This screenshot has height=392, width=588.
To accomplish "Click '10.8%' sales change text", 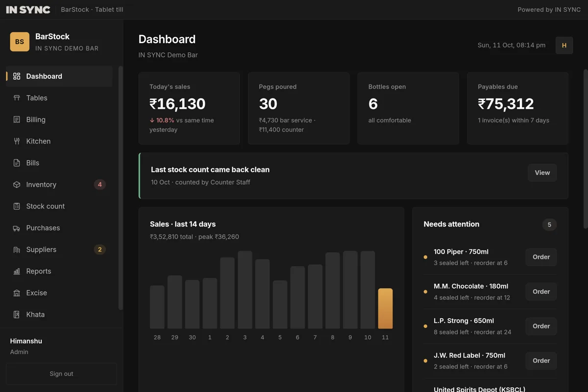I will click(165, 120).
